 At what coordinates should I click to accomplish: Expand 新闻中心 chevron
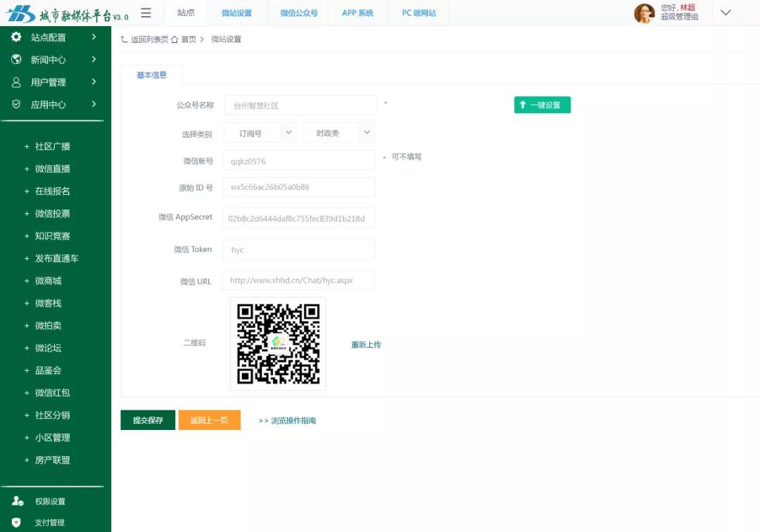[94, 59]
